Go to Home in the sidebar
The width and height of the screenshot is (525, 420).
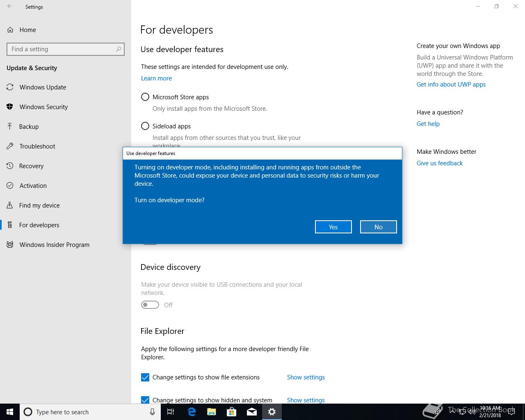coord(66,30)
